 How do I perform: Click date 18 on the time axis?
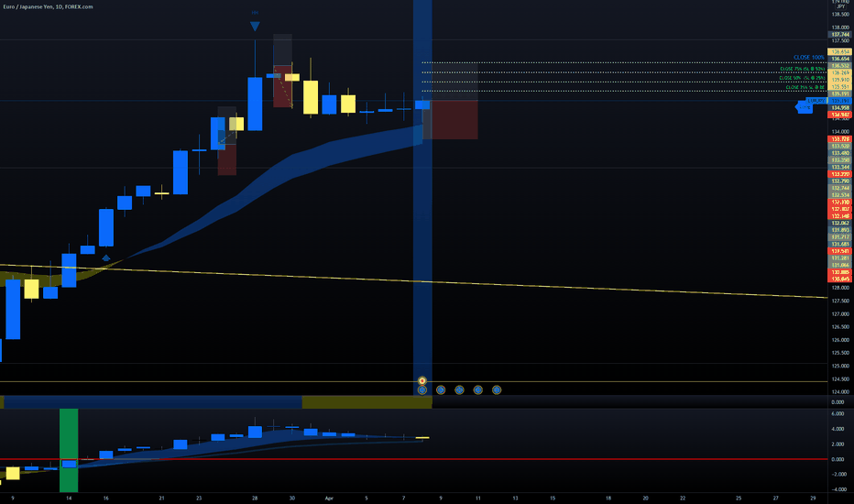608,498
